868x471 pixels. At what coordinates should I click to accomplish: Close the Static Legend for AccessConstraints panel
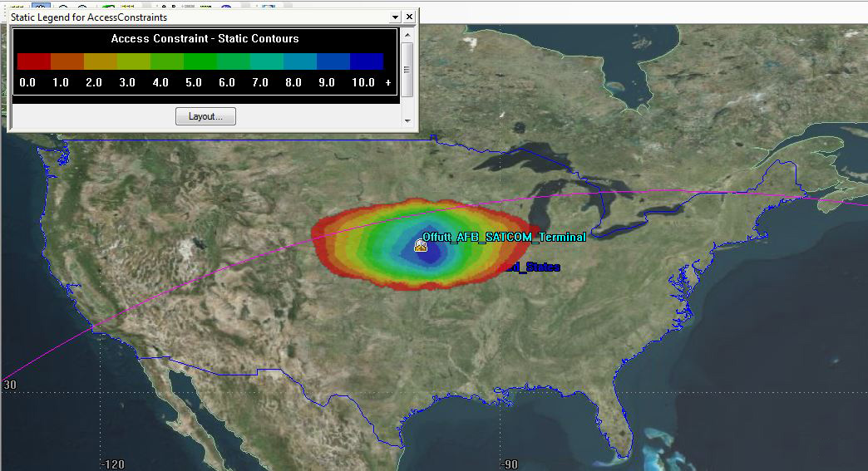409,17
